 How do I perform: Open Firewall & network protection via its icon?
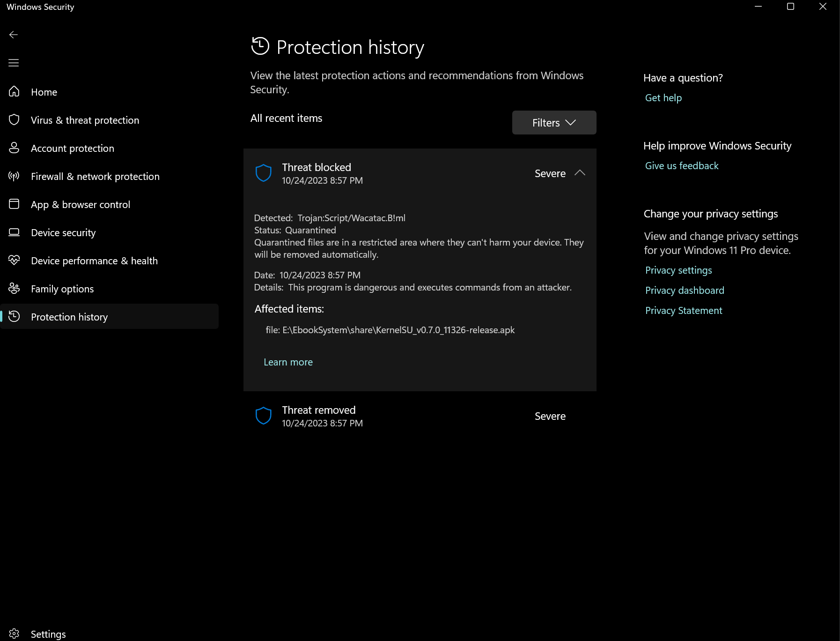(14, 176)
